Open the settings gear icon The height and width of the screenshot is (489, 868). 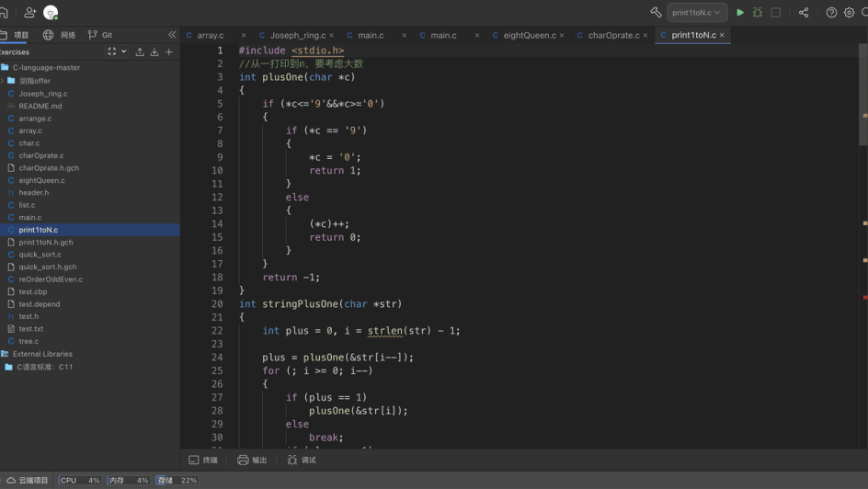point(850,12)
